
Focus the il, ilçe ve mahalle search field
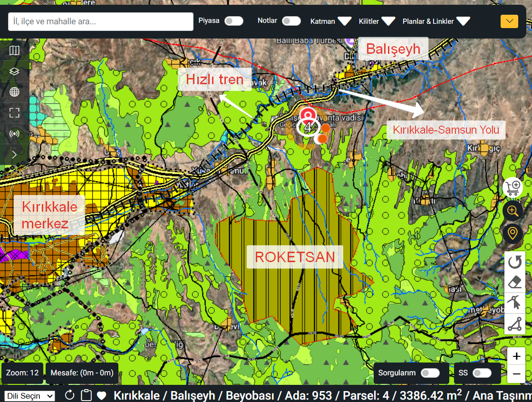click(101, 21)
